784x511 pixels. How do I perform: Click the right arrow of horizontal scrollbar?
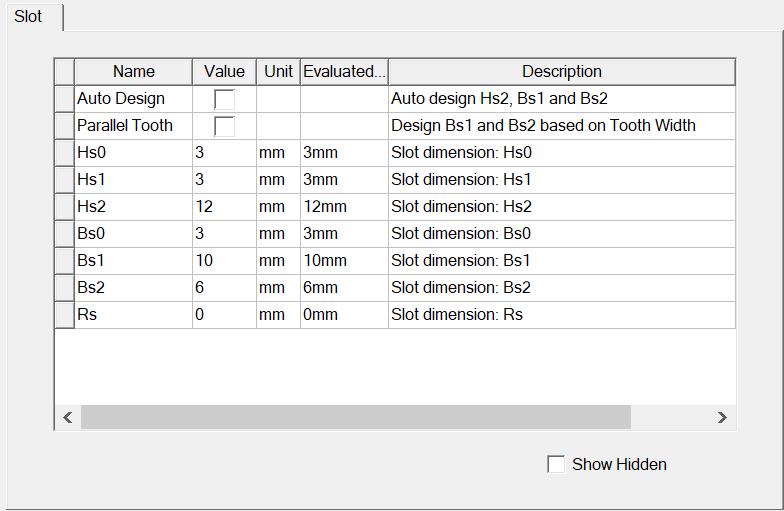click(722, 417)
